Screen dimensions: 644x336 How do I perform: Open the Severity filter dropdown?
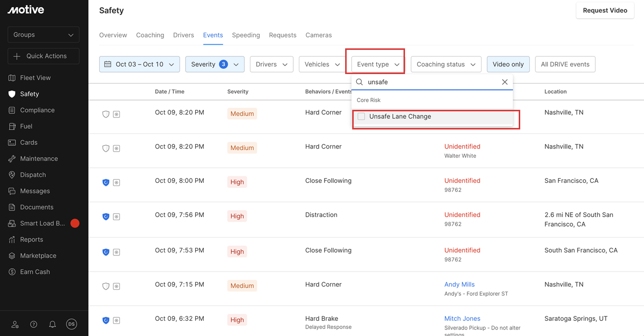pos(215,64)
